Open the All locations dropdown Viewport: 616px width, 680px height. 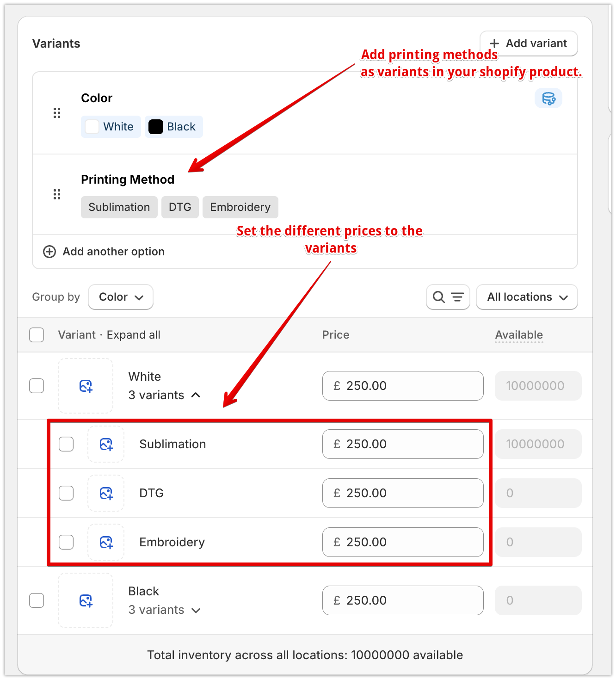pos(527,297)
